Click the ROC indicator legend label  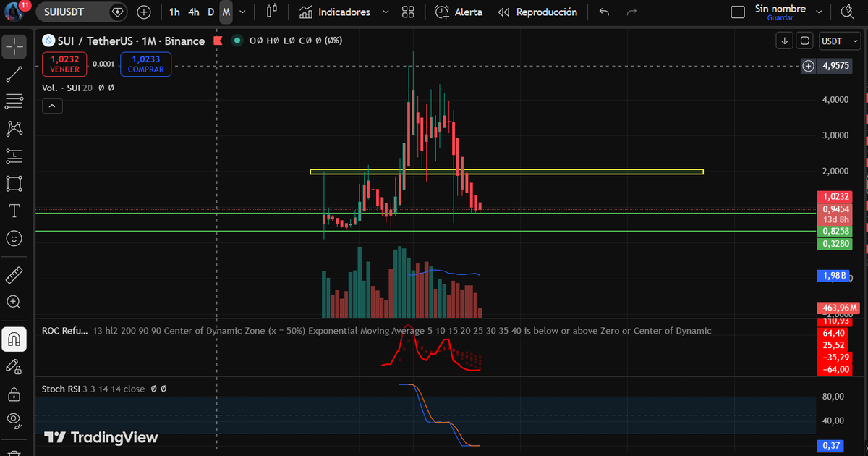click(65, 331)
